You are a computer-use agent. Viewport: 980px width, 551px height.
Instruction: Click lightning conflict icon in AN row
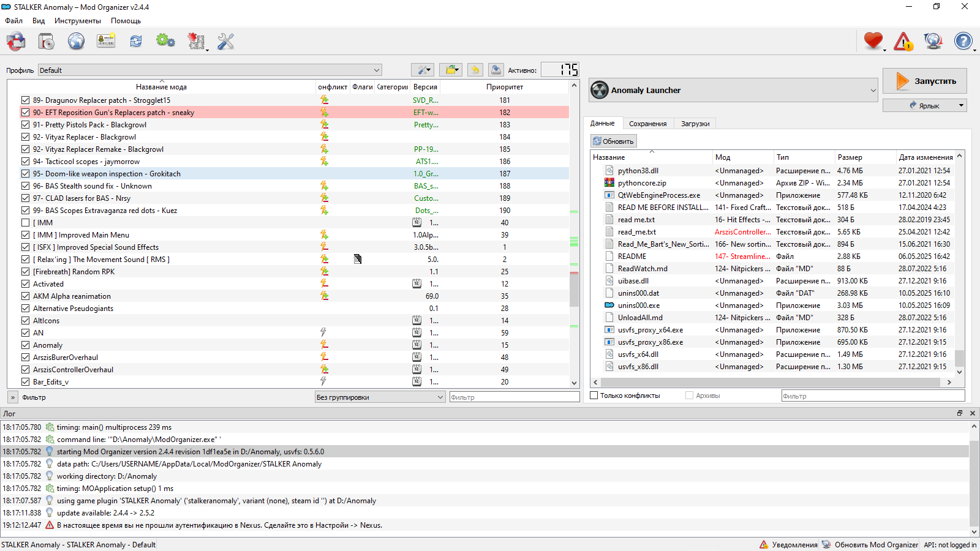point(323,332)
